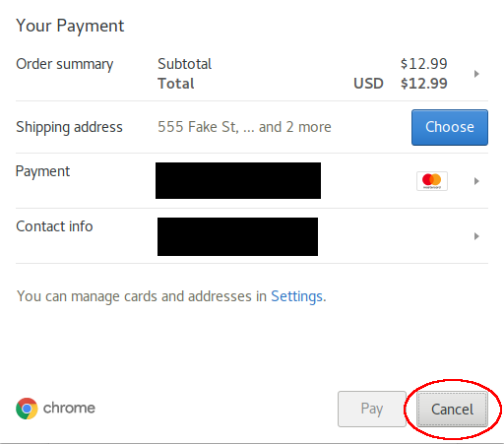The height and width of the screenshot is (444, 504).
Task: Click the USD currency label
Action: 368,84
